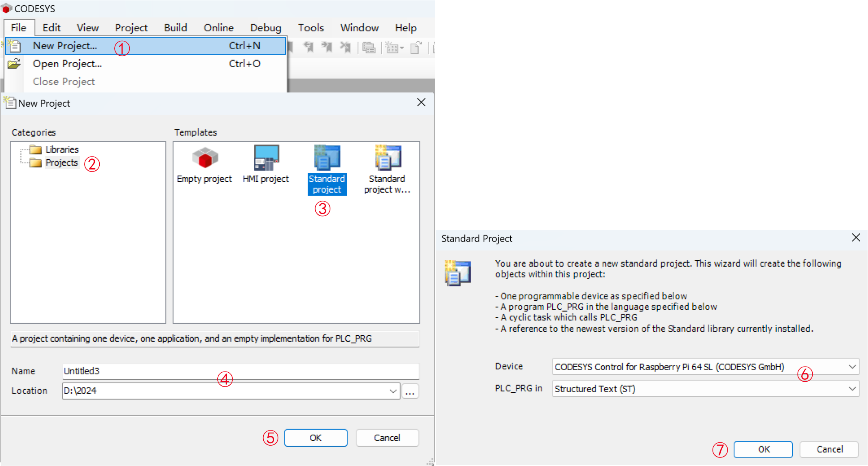Click the next bookmark toolbar icon
The height and width of the screenshot is (466, 868).
(326, 48)
